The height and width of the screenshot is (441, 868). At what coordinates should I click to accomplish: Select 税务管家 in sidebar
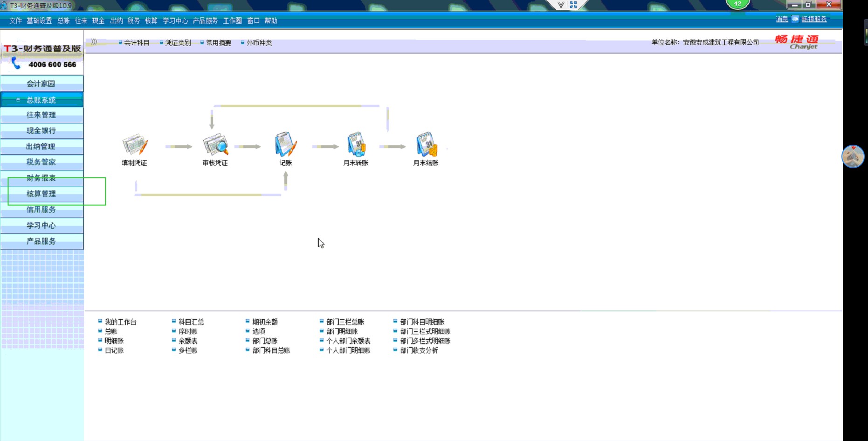tap(41, 162)
